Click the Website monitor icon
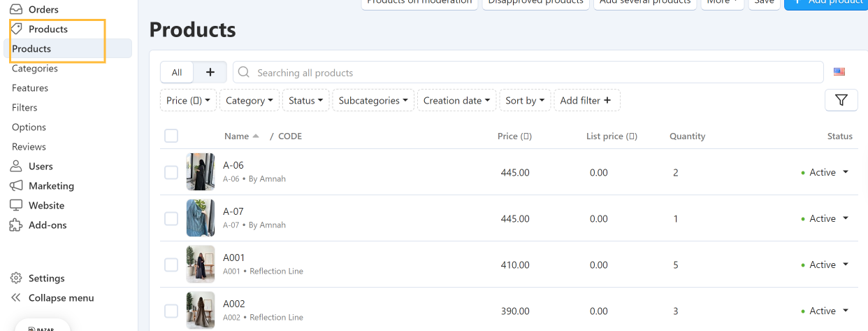Viewport: 868px width, 331px height. click(x=16, y=206)
